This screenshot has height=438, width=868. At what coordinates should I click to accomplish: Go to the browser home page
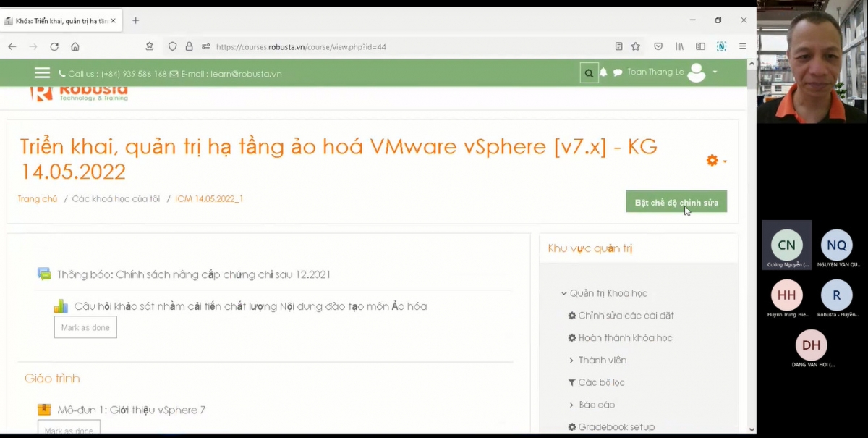pyautogui.click(x=75, y=46)
